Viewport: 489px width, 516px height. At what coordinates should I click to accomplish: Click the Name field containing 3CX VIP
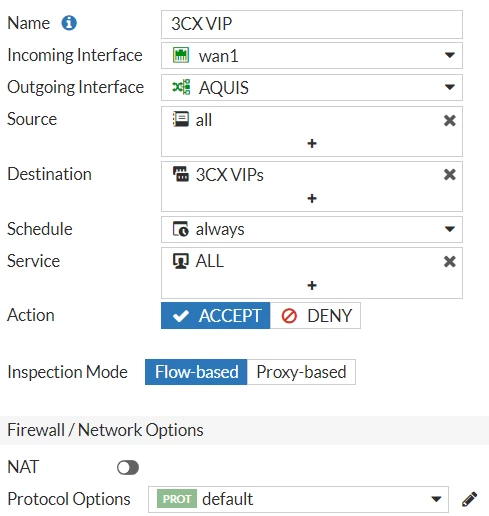point(312,24)
